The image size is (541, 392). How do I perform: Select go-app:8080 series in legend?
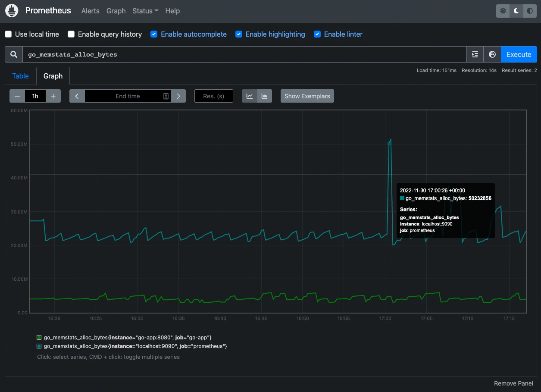pos(128,337)
